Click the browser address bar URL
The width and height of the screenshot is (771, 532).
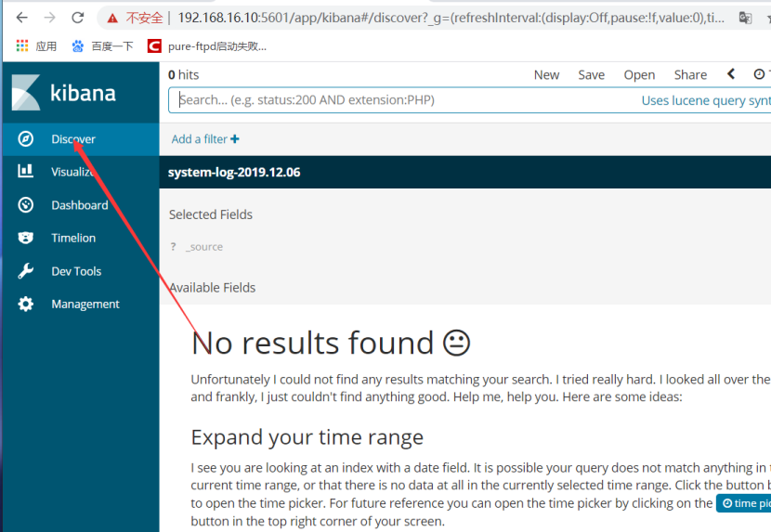(x=451, y=19)
